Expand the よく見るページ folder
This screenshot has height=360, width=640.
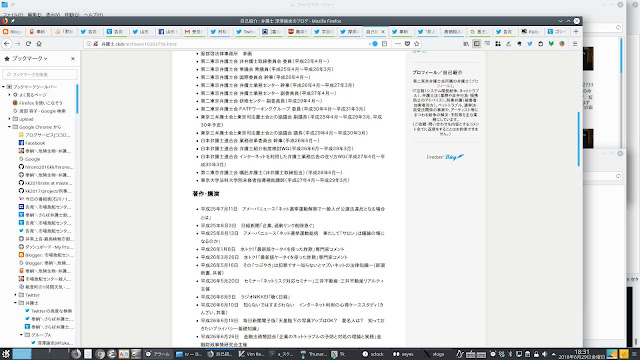tap(10, 95)
